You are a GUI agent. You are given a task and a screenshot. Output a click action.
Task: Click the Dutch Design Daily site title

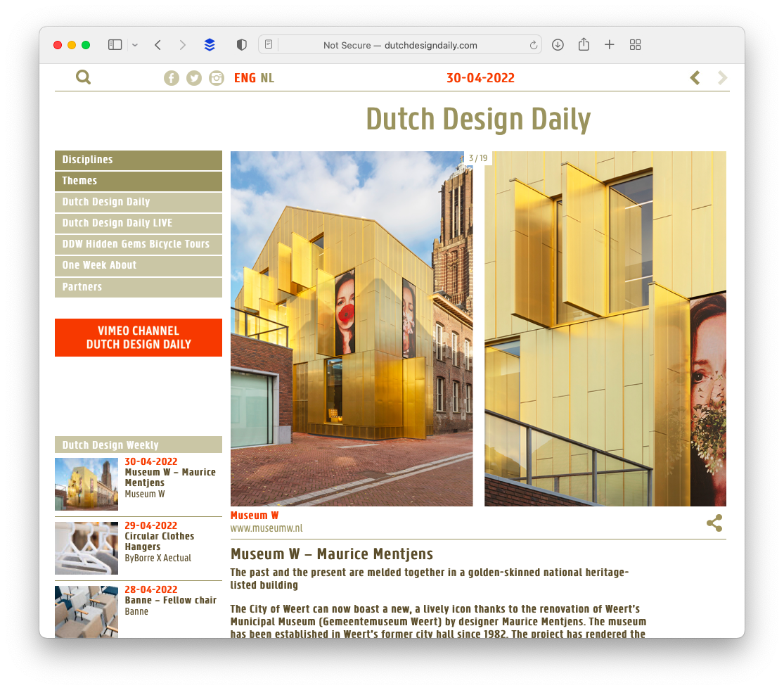(479, 120)
